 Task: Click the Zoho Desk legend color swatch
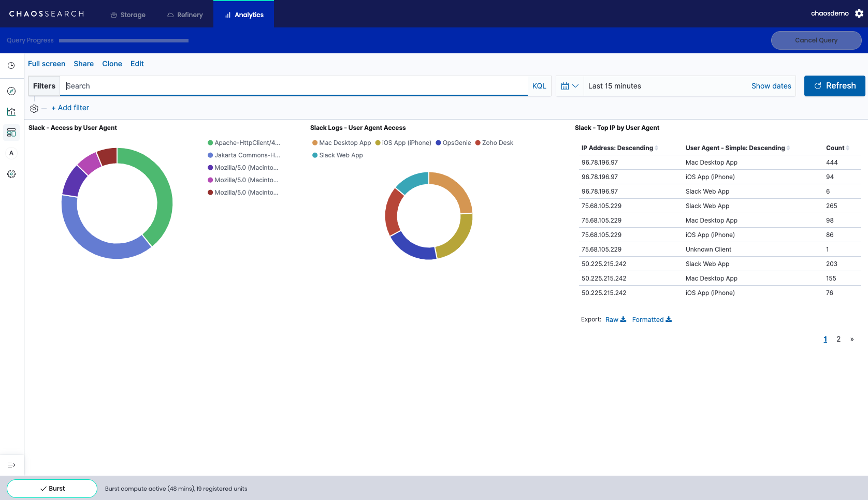pos(478,143)
